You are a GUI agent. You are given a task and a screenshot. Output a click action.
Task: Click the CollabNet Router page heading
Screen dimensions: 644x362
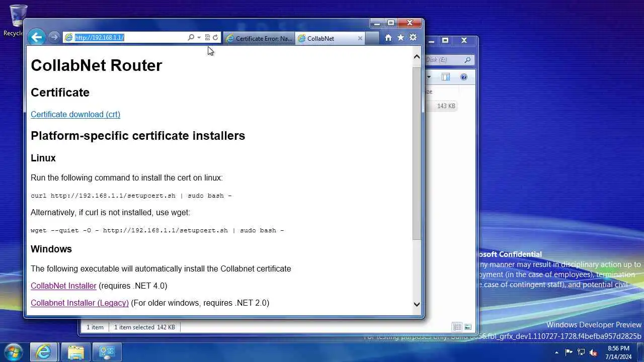pos(96,65)
